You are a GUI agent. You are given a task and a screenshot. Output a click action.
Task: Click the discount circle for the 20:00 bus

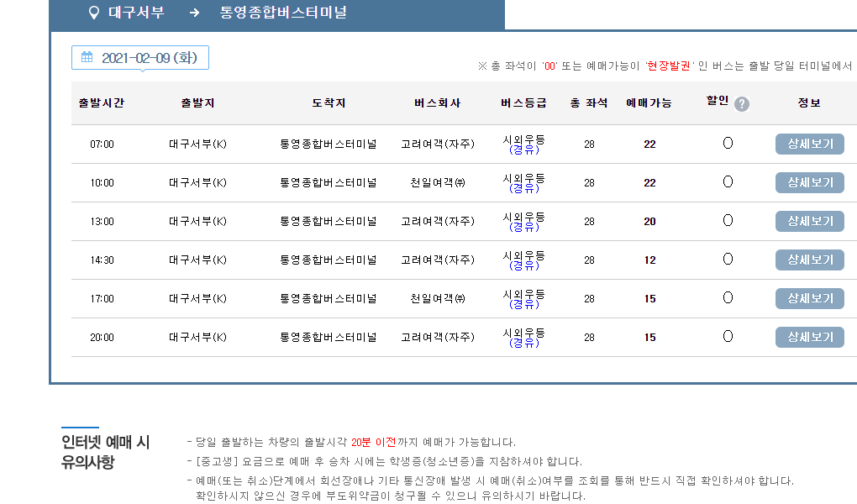[728, 336]
